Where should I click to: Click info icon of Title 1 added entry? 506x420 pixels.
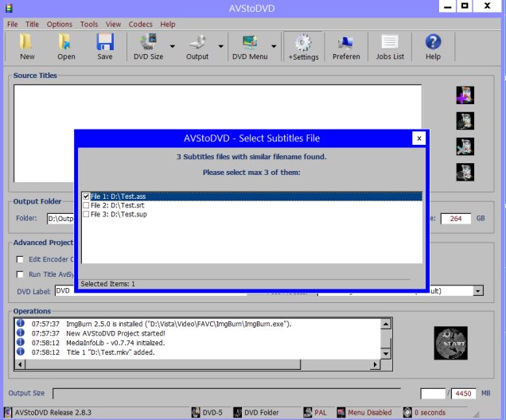click(x=21, y=352)
